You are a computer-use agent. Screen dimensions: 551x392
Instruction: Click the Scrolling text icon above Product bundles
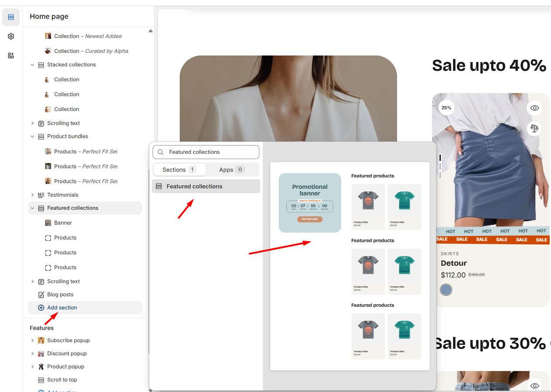click(41, 123)
